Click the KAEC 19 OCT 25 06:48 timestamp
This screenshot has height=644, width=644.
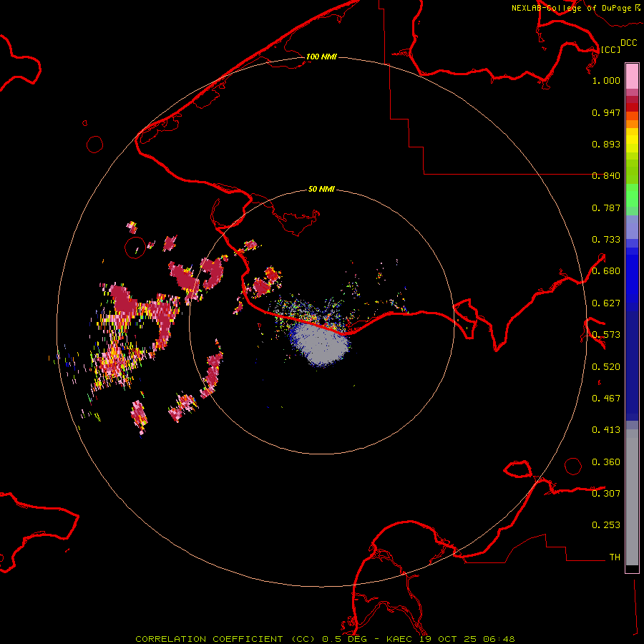click(x=451, y=639)
